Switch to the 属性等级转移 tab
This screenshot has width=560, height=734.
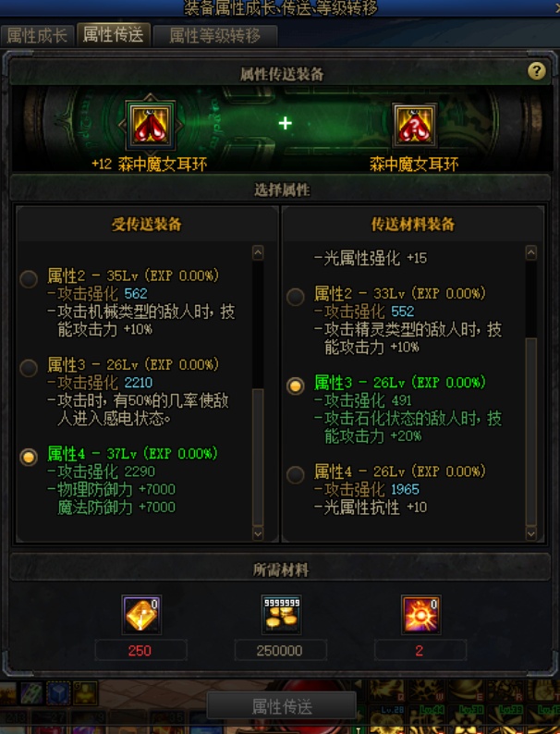[x=214, y=35]
